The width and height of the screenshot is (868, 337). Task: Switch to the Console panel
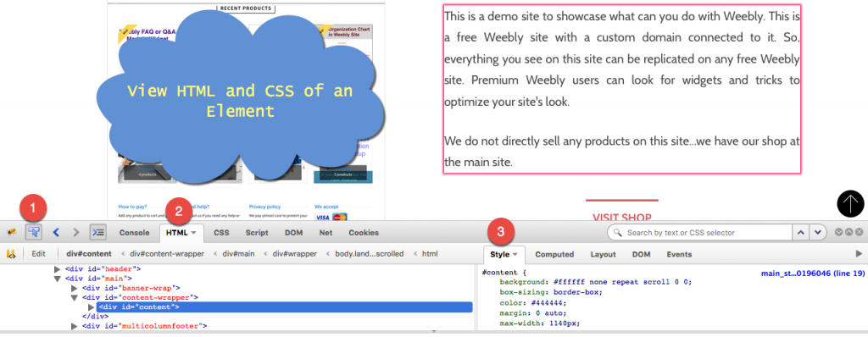click(x=135, y=233)
